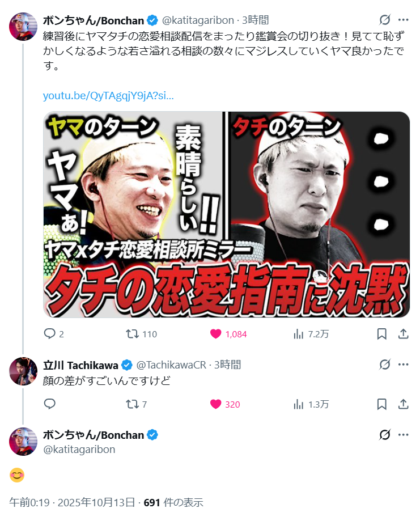Open the @TachikawaCR profile handle

pyautogui.click(x=172, y=365)
